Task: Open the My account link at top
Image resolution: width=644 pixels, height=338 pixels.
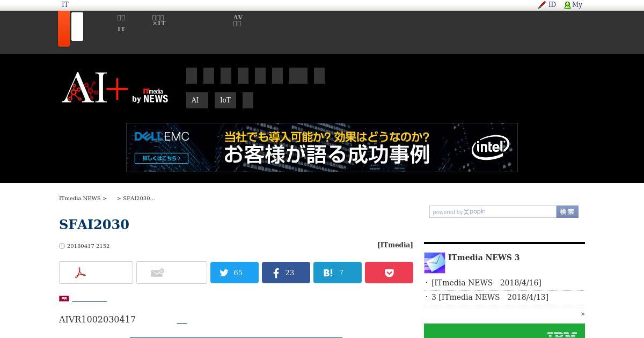Action: click(x=573, y=5)
